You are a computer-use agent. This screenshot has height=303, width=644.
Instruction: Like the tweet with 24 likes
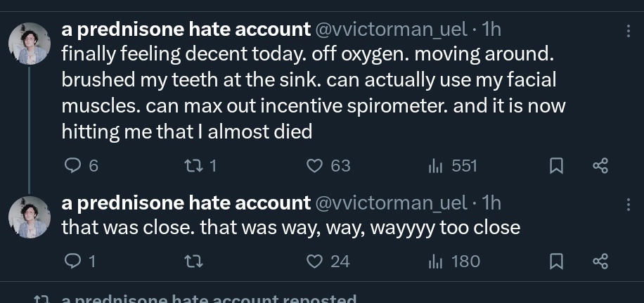(x=328, y=262)
